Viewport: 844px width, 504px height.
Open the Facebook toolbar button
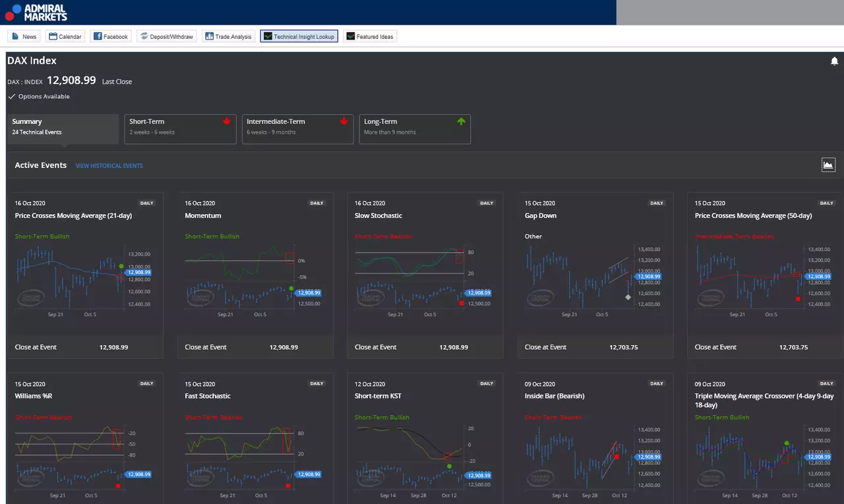(x=111, y=36)
